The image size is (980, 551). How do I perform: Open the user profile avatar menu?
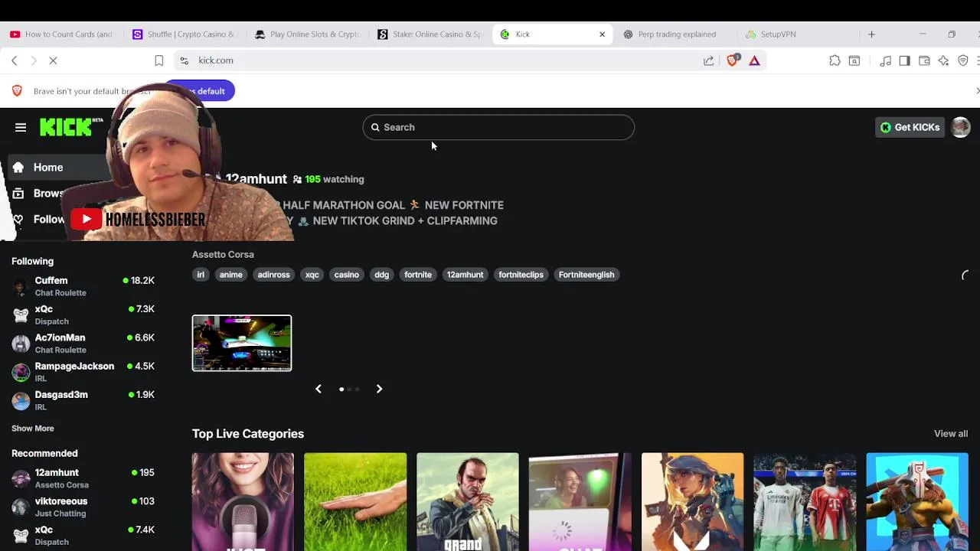coord(960,128)
